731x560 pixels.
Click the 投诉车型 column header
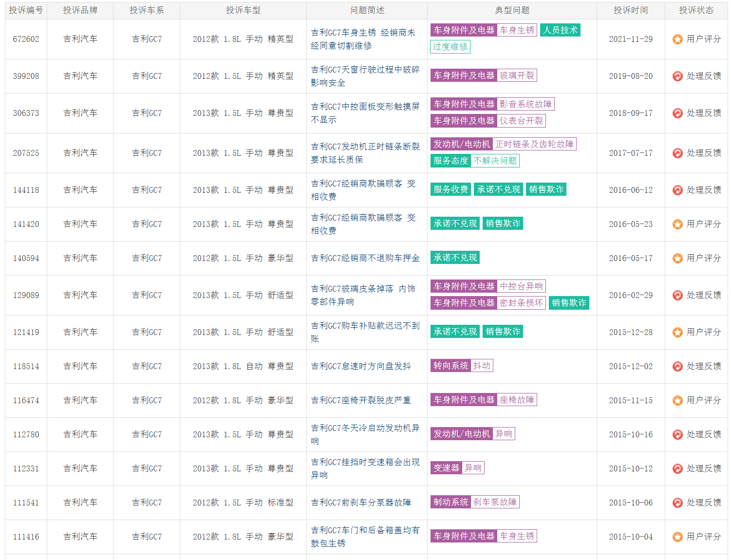click(x=243, y=10)
